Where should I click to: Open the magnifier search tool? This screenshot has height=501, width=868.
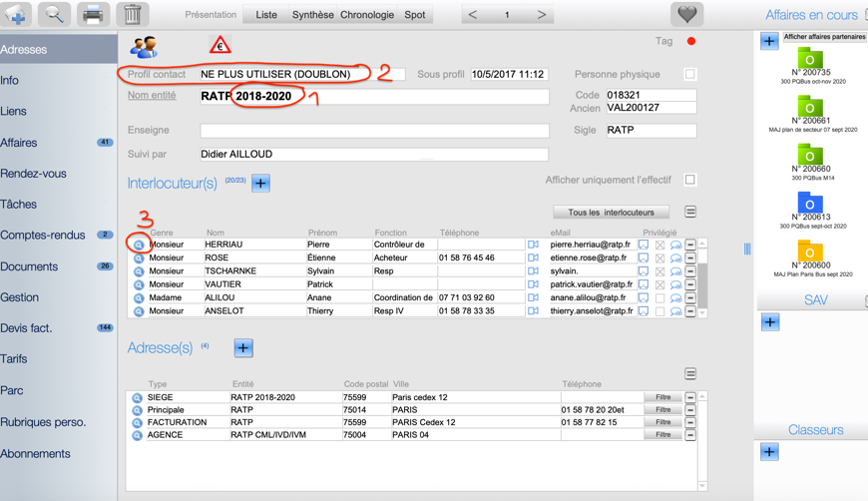(x=54, y=15)
